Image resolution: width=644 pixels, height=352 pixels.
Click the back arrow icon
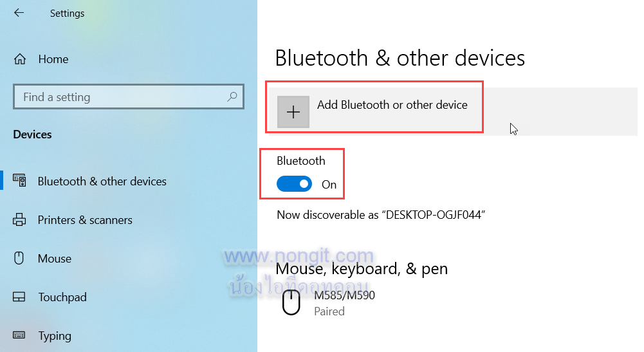coord(19,13)
